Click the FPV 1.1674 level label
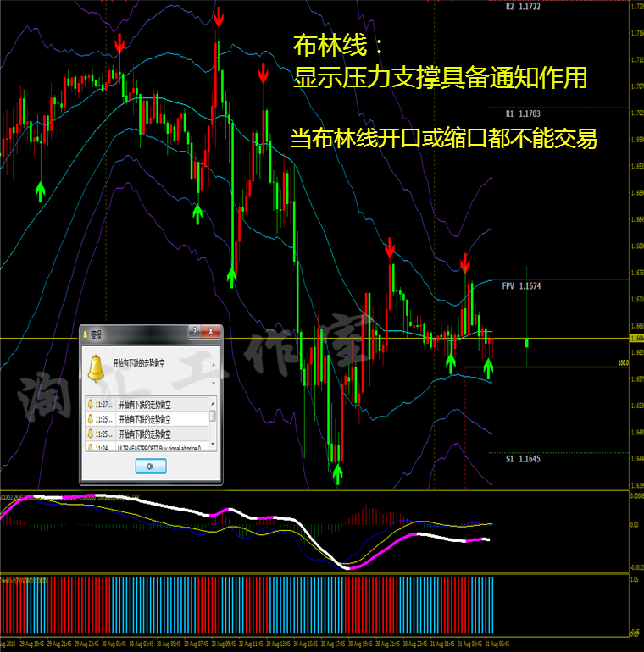644x652 pixels. coord(521,286)
